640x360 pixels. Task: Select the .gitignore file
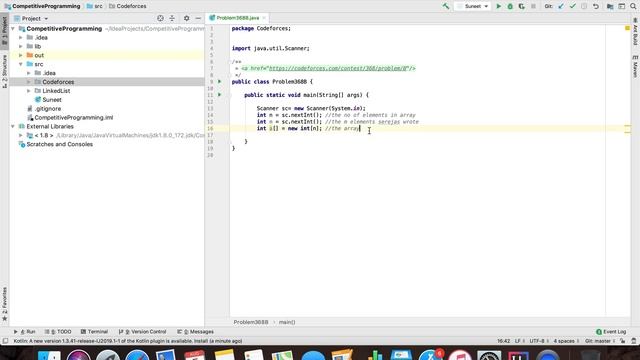[x=48, y=109]
